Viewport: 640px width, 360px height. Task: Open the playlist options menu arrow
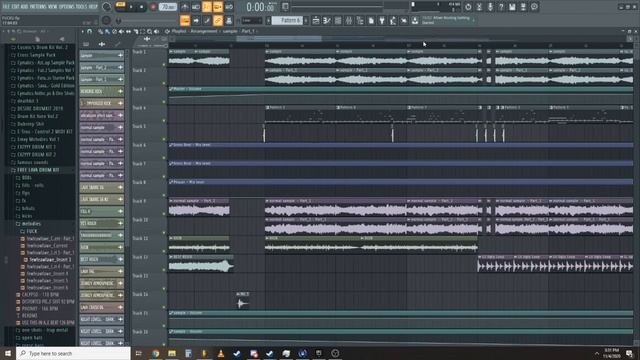[83, 31]
